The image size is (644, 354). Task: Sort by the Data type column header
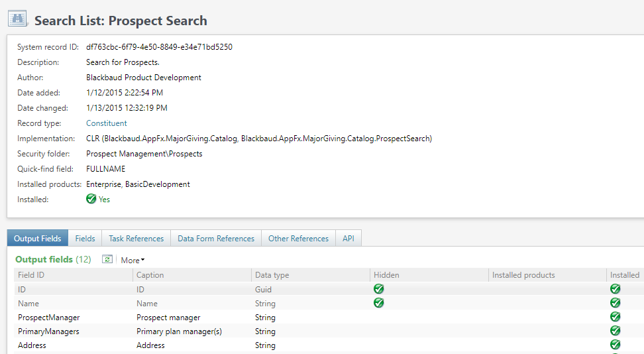click(x=272, y=275)
